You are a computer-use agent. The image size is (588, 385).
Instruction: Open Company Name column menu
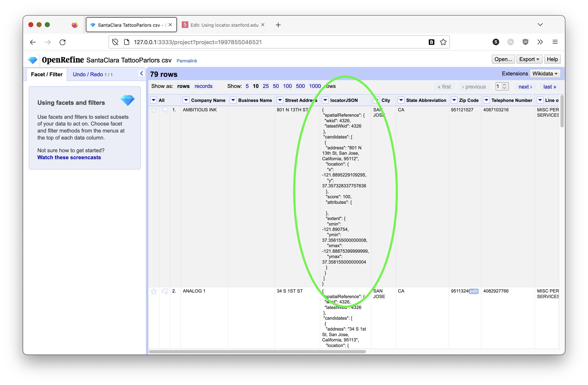tap(186, 100)
